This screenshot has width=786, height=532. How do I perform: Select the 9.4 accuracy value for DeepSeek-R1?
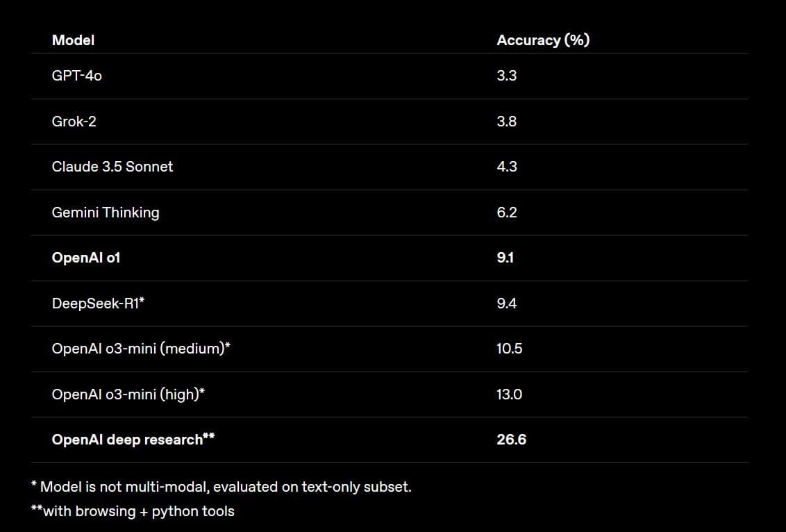pos(507,304)
